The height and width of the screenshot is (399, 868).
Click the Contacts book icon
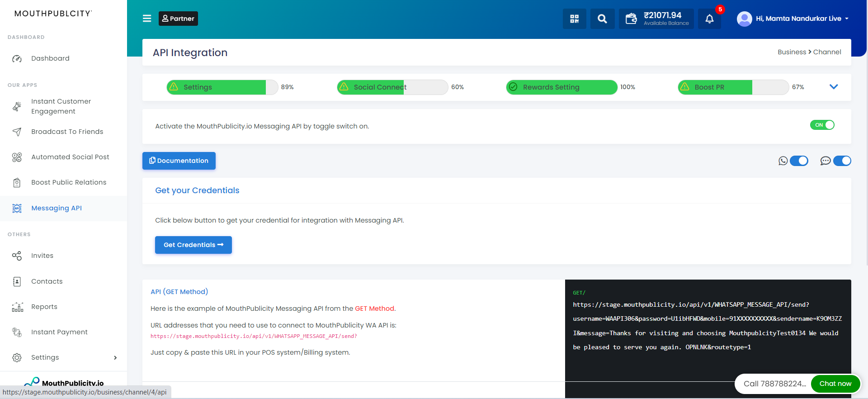click(x=17, y=281)
